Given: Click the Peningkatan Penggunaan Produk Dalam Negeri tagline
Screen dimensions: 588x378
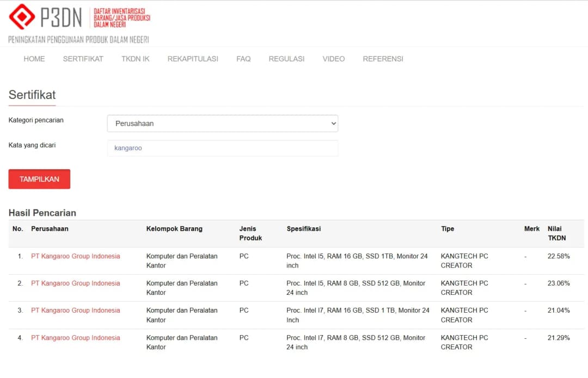Looking at the screenshot, I should pyautogui.click(x=79, y=40).
